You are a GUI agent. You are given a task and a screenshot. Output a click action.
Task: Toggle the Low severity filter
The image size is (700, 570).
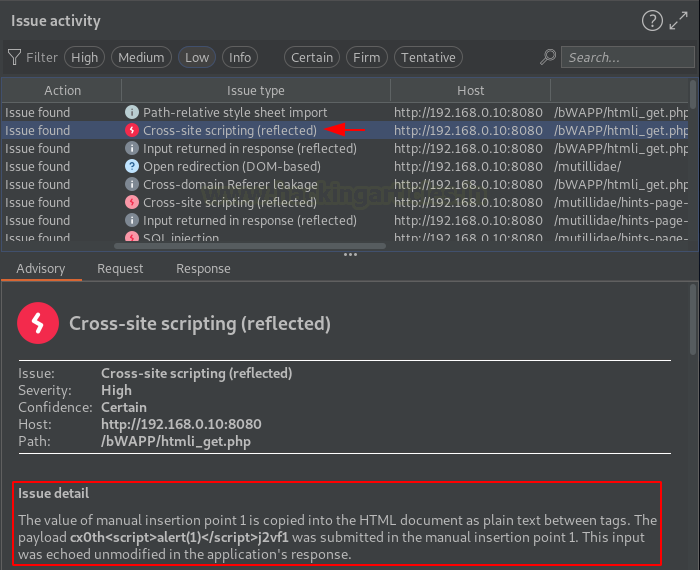pyautogui.click(x=197, y=57)
